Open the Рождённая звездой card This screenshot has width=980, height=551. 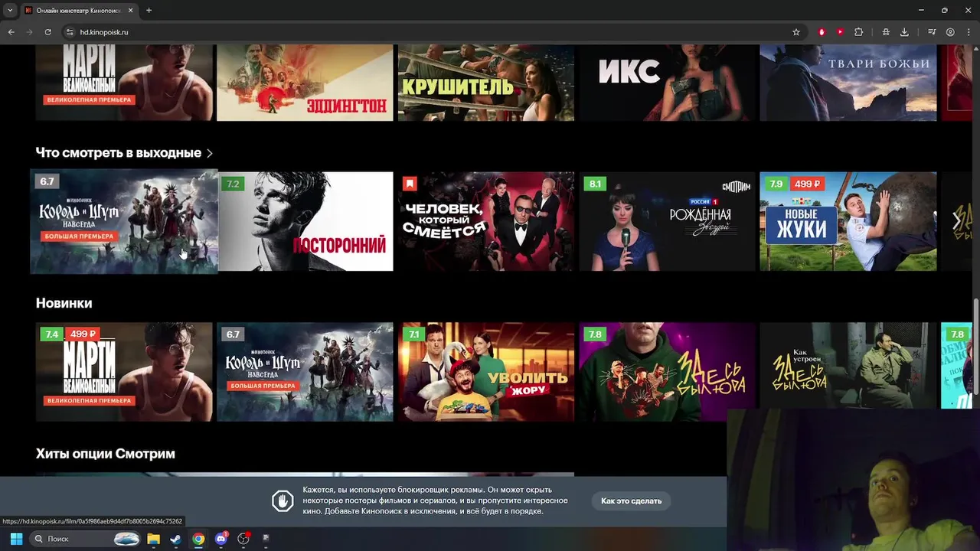coord(667,221)
